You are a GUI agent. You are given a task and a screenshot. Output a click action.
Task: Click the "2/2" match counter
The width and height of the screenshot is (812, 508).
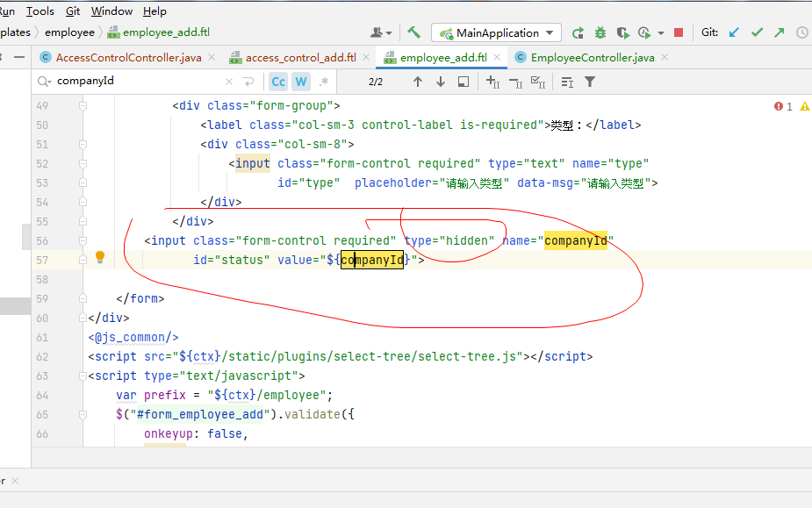(x=376, y=82)
